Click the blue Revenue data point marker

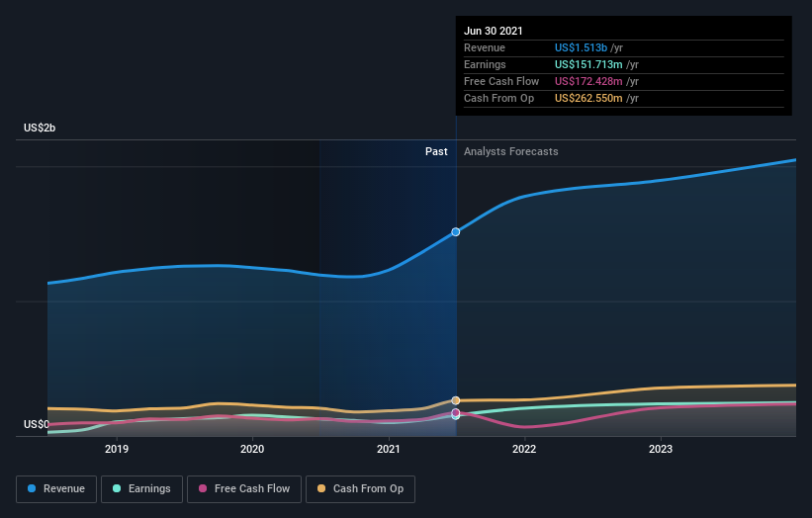(456, 232)
